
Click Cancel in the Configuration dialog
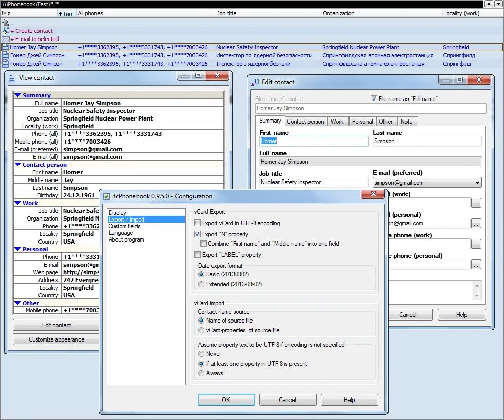[287, 400]
